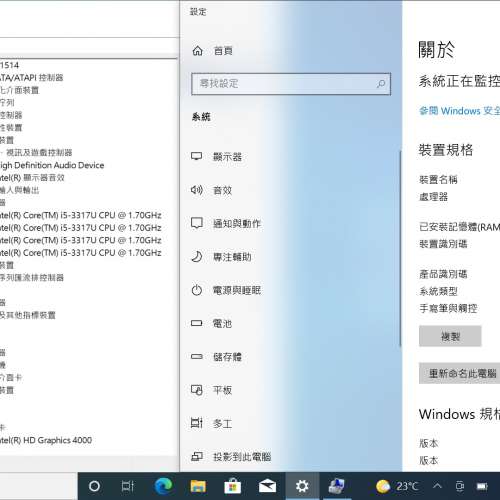Viewport: 500px width, 500px height.
Task: Click the tray icon left of the battery
Action: coord(460,486)
